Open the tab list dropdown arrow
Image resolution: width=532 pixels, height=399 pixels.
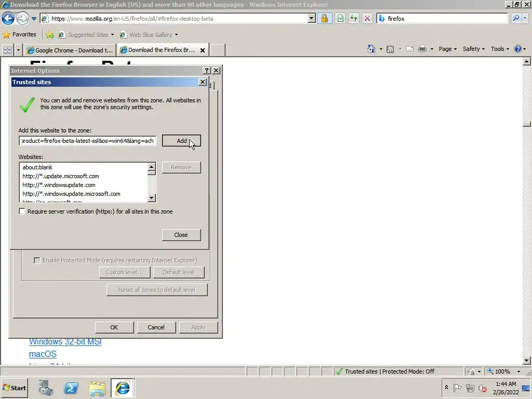click(x=18, y=50)
